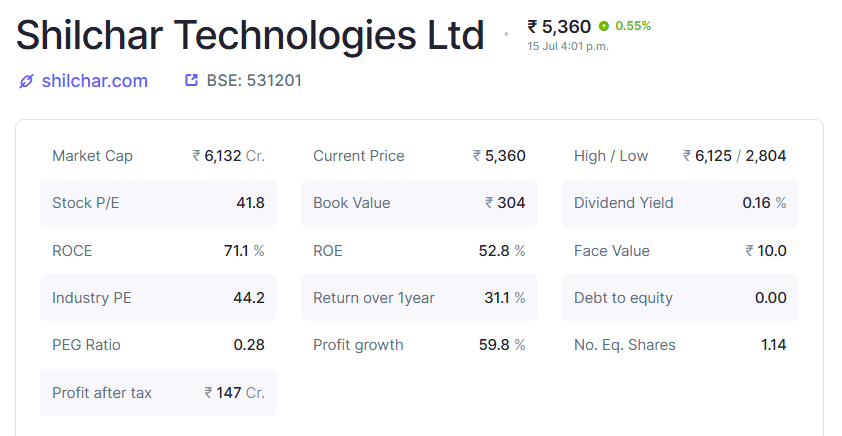This screenshot has height=436, width=842.
Task: Click the Return over 1year row
Action: point(419,297)
